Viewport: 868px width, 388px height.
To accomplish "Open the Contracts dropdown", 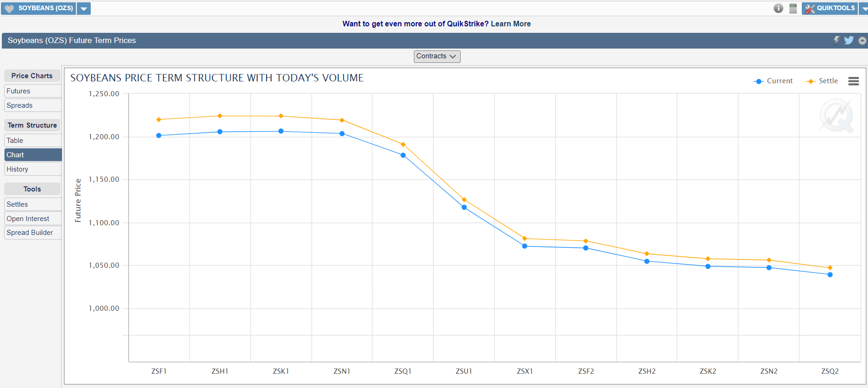I will [x=437, y=56].
